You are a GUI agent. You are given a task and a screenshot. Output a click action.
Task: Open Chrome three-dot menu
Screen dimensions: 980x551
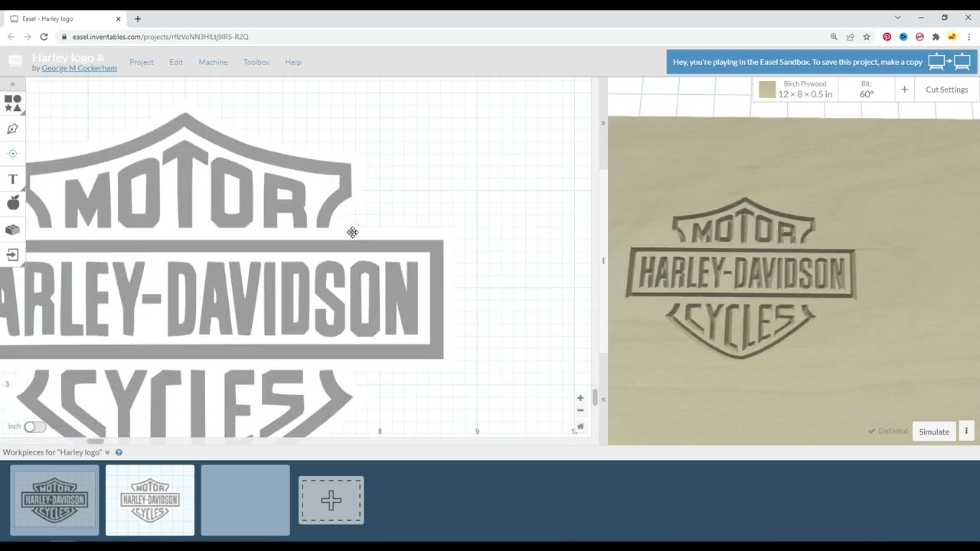point(969,37)
